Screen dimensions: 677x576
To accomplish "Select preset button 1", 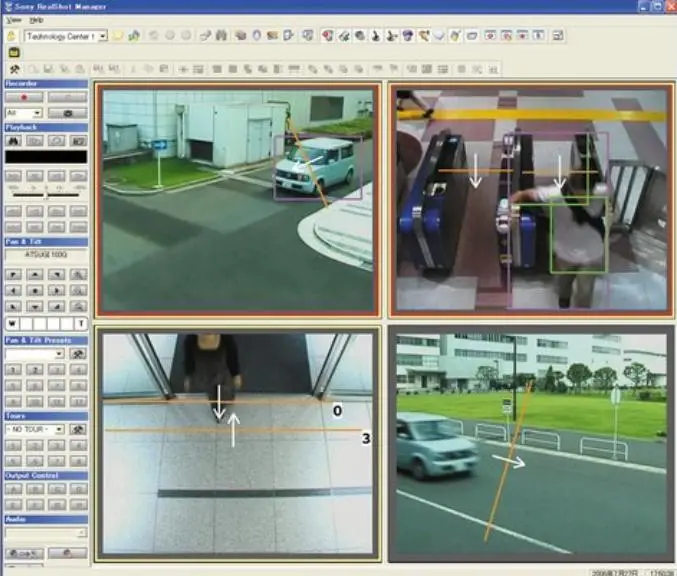I will [14, 370].
